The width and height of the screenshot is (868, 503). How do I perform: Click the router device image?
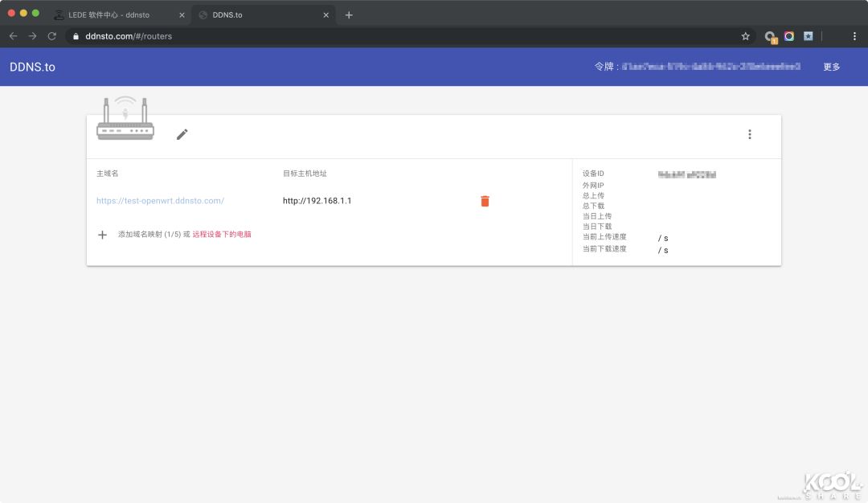(x=125, y=119)
